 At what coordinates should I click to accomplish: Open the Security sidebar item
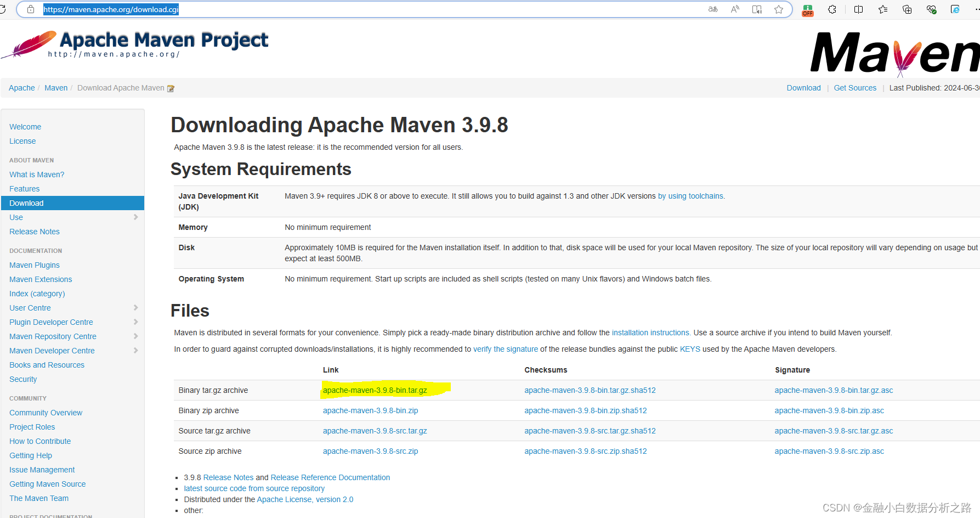pos(23,379)
